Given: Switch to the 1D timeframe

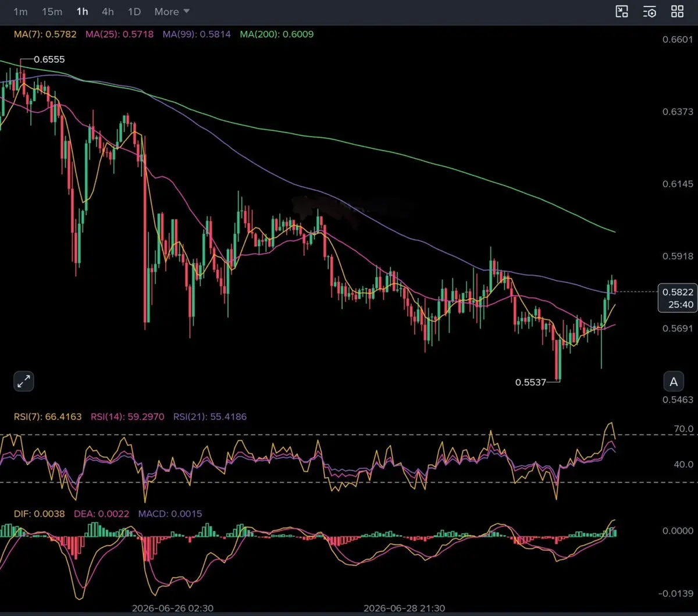Looking at the screenshot, I should click(x=134, y=12).
